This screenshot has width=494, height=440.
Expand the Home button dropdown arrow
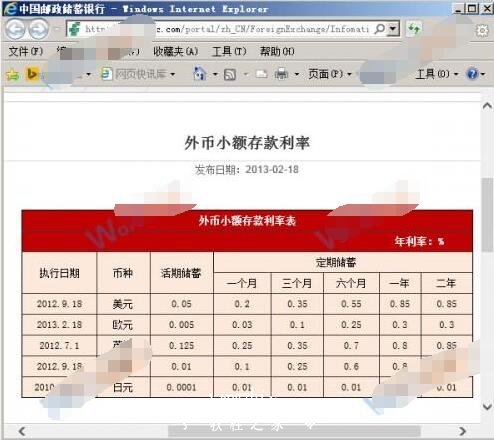(x=215, y=74)
